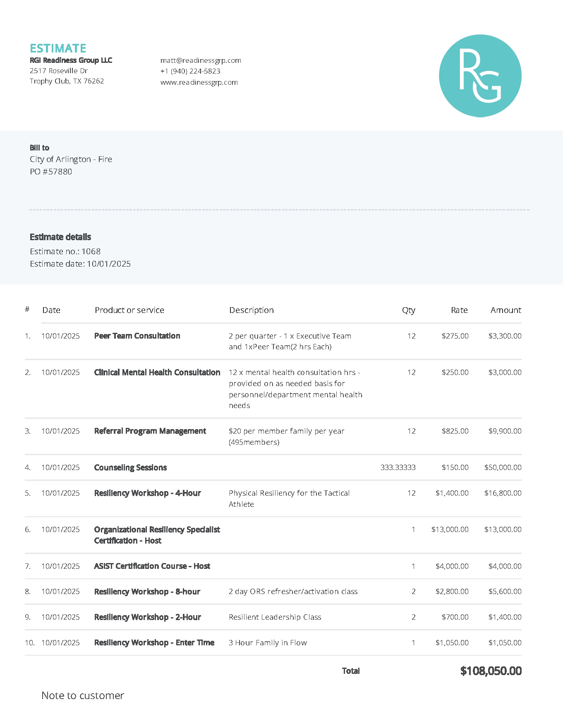
Task: Click 3 Hour Family in Flow description
Action: (x=268, y=643)
